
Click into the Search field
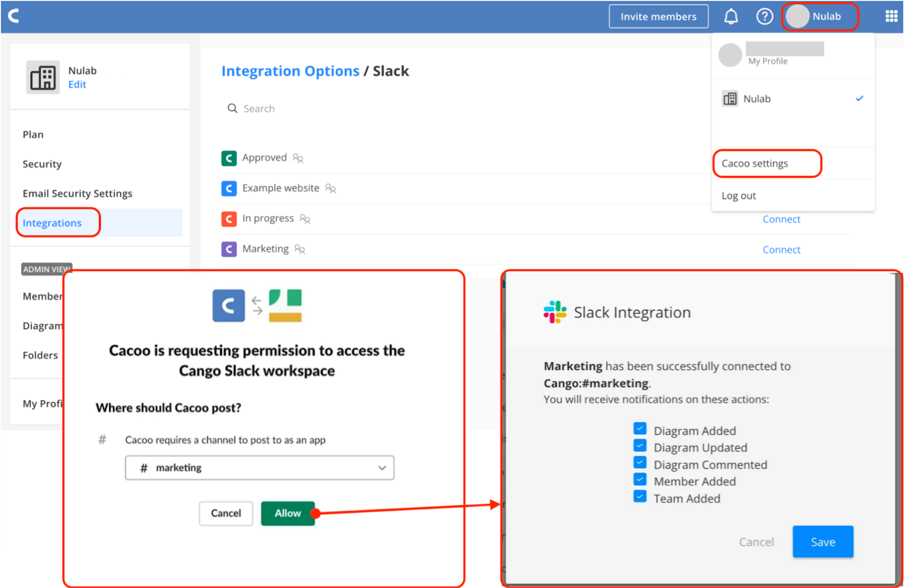point(259,109)
